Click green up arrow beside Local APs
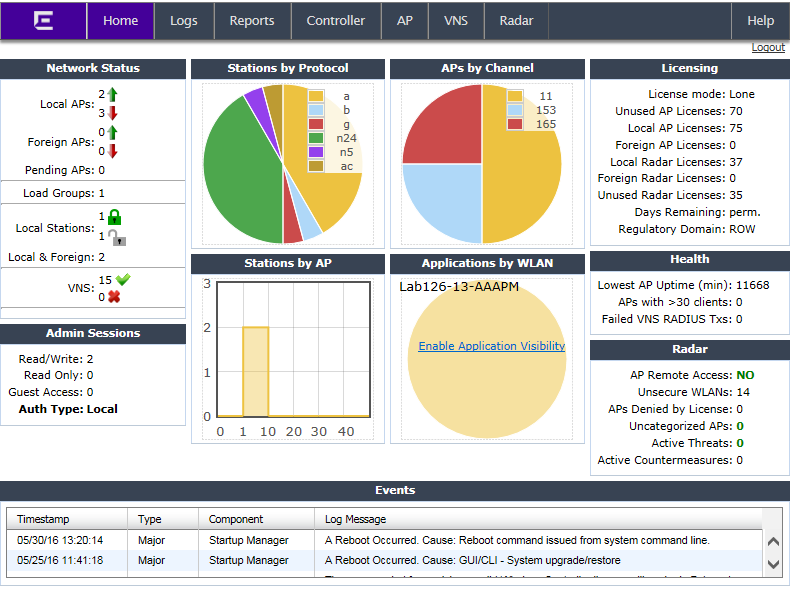Image resolution: width=790 pixels, height=591 pixels. pos(113,95)
